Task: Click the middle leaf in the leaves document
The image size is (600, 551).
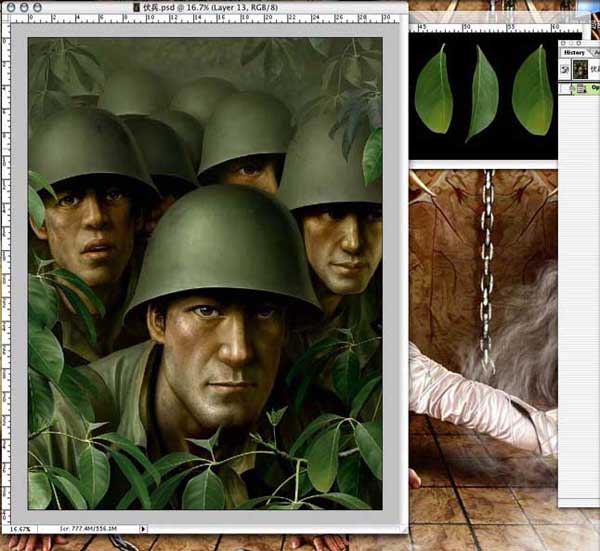Action: click(482, 93)
